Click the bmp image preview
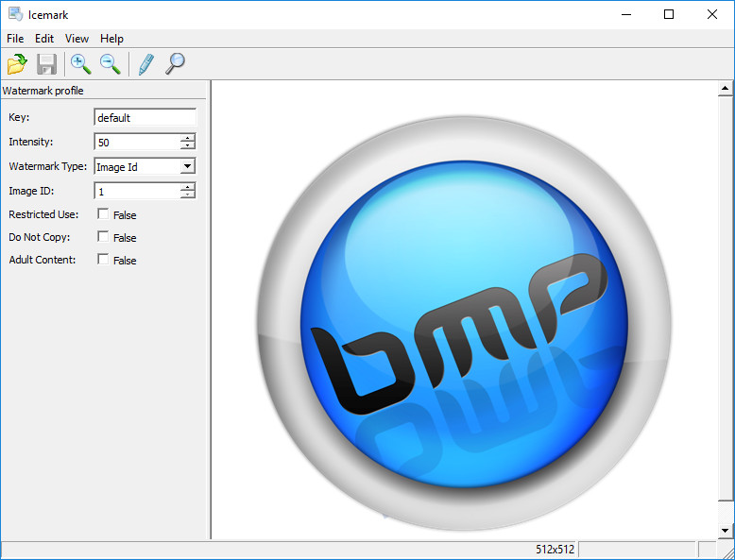735x560 pixels. (464, 323)
